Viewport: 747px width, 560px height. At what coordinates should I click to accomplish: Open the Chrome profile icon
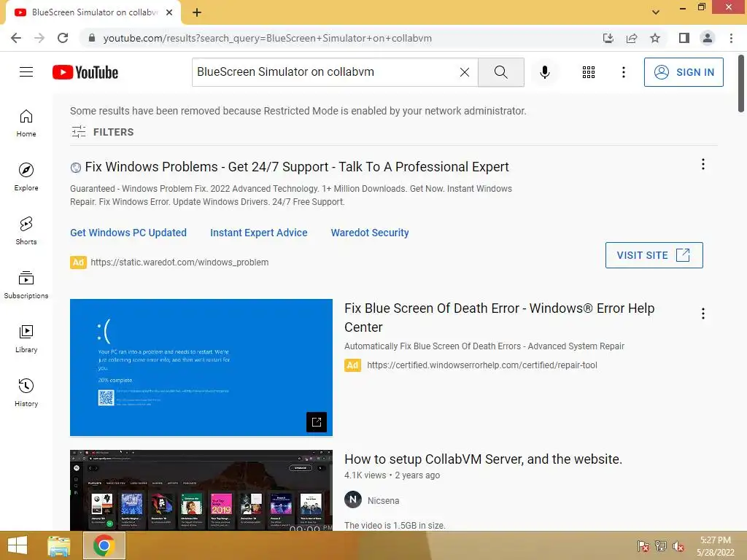click(708, 38)
